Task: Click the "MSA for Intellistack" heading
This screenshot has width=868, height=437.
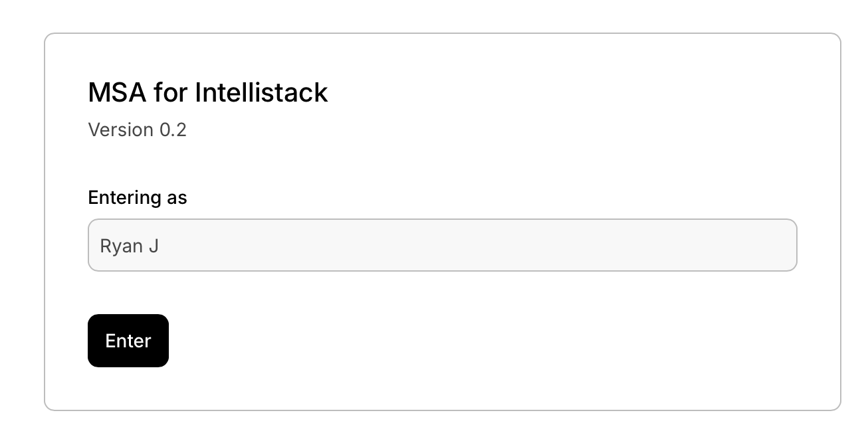Action: (208, 92)
